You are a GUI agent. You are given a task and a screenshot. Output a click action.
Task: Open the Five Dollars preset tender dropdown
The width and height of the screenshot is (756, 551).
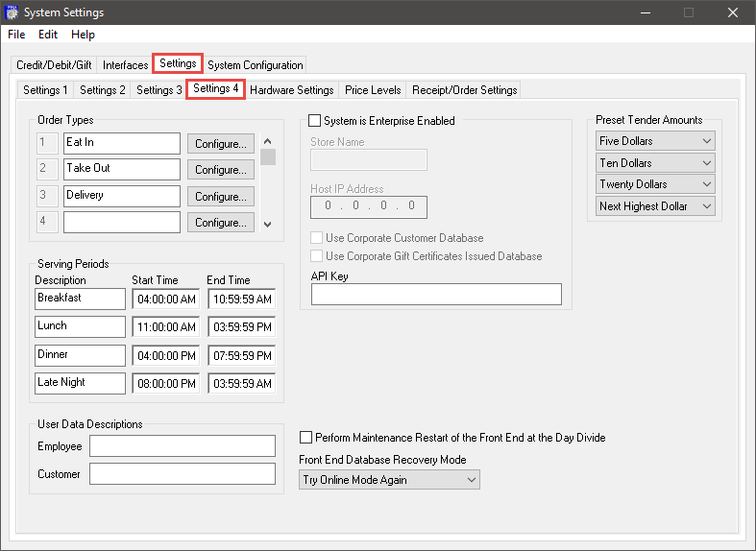click(655, 141)
